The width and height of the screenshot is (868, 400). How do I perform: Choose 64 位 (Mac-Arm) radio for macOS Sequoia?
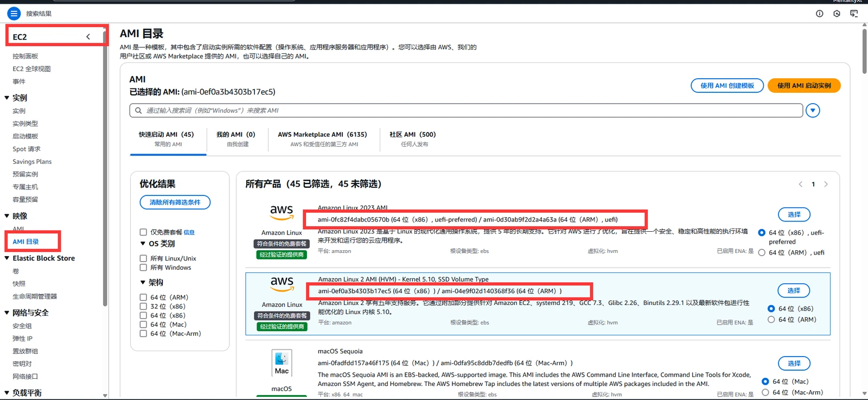click(x=765, y=392)
